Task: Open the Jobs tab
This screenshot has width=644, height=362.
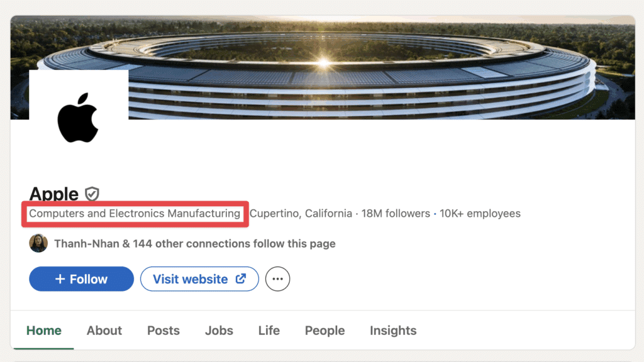Action: coord(218,330)
